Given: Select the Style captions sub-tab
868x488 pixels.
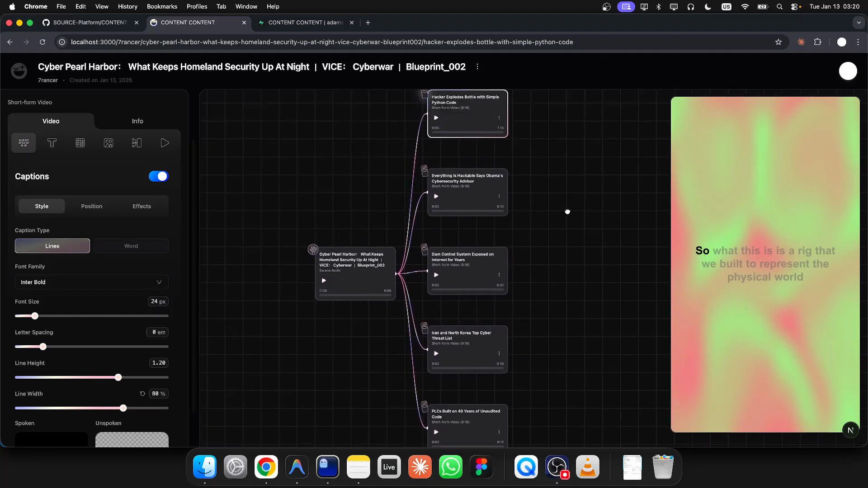Looking at the screenshot, I should coord(42,206).
